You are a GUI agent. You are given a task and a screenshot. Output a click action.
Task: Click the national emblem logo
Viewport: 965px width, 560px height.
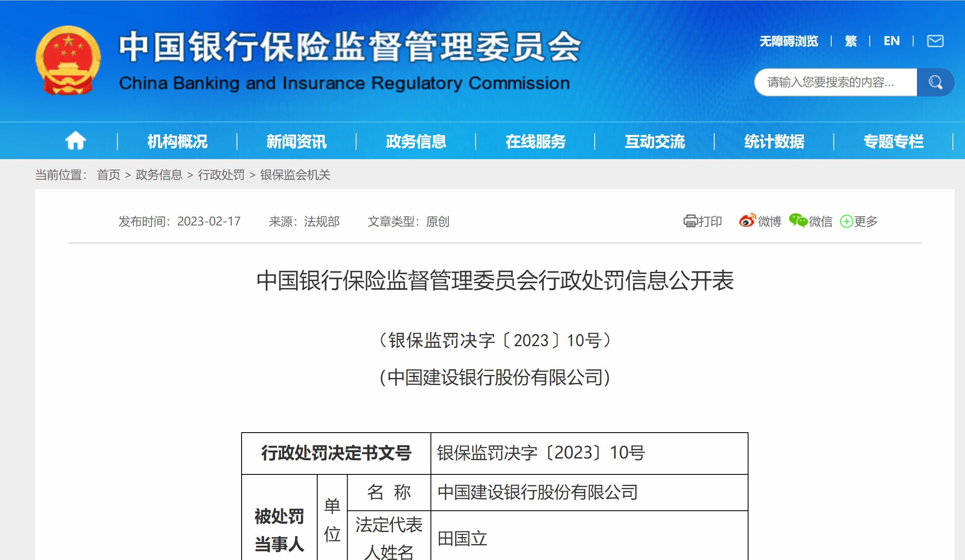point(68,61)
